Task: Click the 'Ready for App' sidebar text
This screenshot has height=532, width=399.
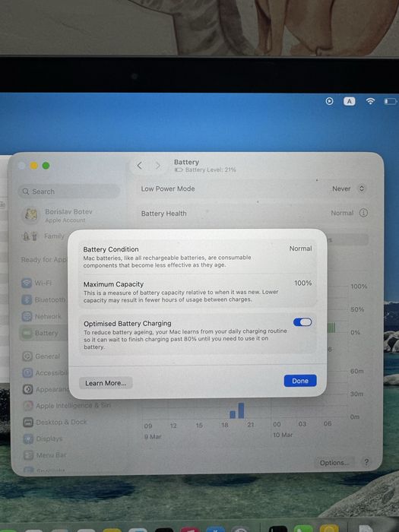Action: point(44,260)
